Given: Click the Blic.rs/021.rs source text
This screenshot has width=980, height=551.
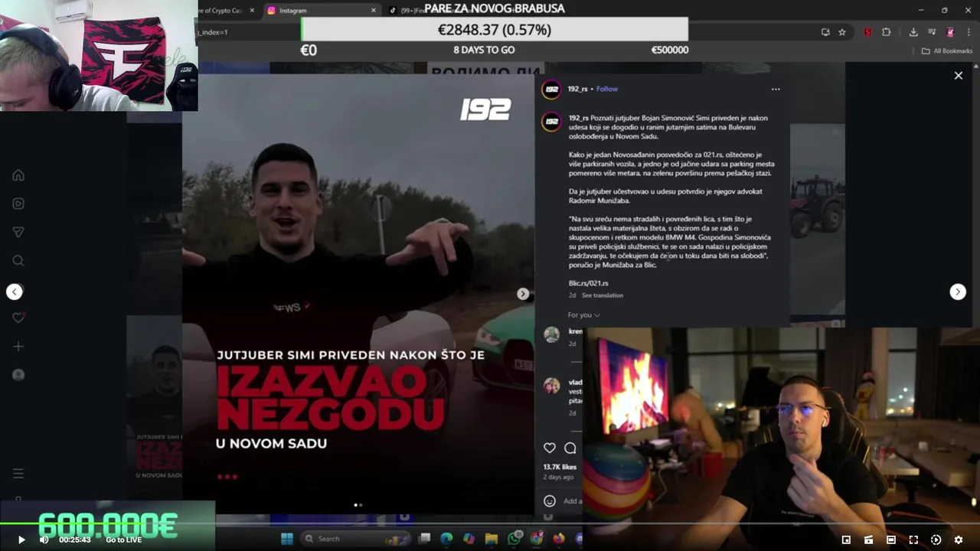Looking at the screenshot, I should click(589, 283).
